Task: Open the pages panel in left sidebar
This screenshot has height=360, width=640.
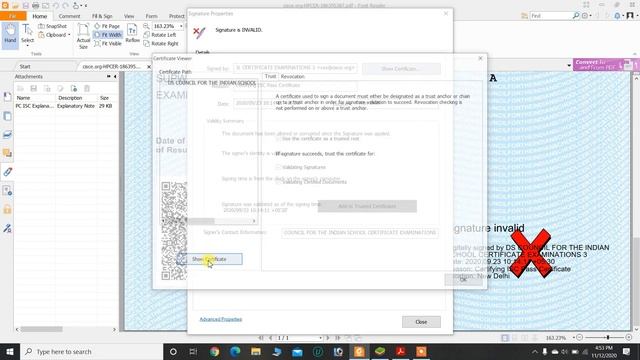Action: [7, 116]
